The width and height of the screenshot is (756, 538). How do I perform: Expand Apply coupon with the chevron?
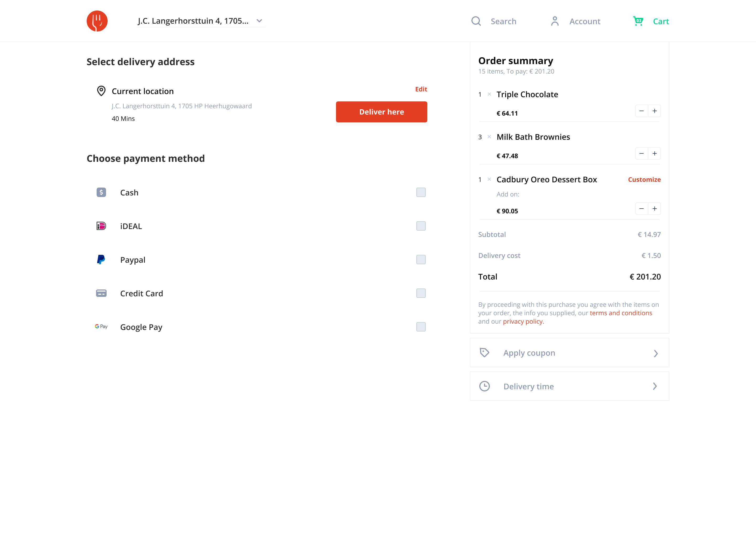[x=655, y=354]
